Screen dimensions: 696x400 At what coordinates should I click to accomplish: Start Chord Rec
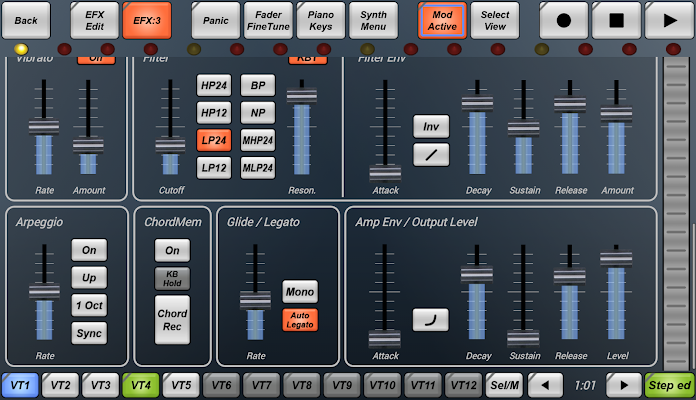pos(172,320)
